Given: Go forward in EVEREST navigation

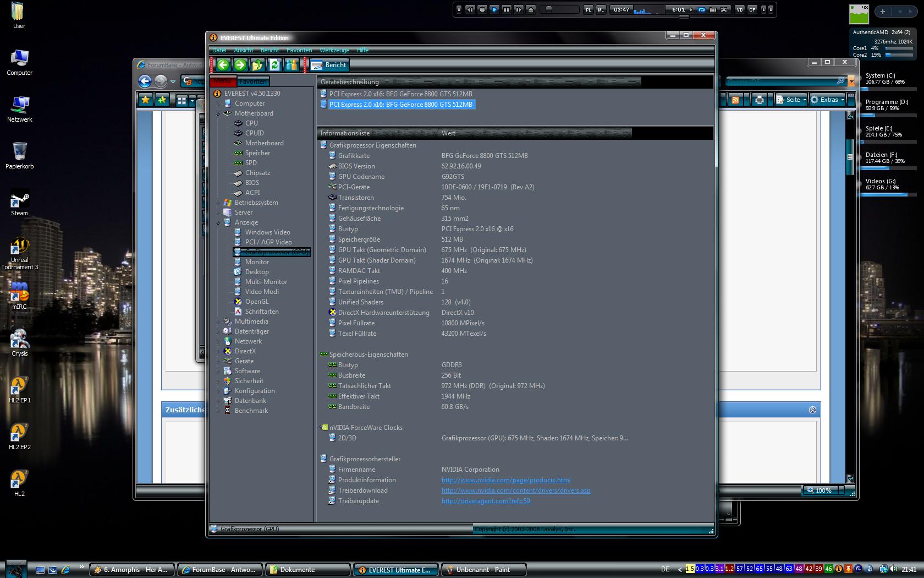Looking at the screenshot, I should [240, 65].
